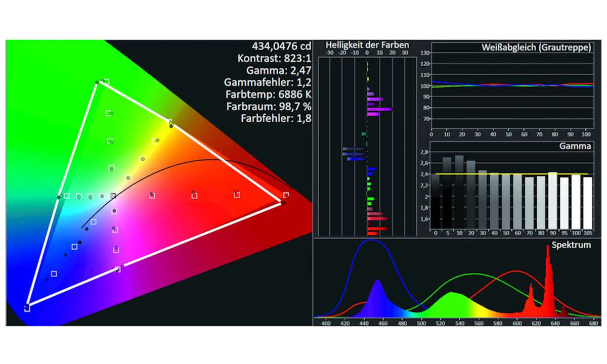
Task: Click the 70 label on Weißabgleich vertical axis
Action: (426, 119)
